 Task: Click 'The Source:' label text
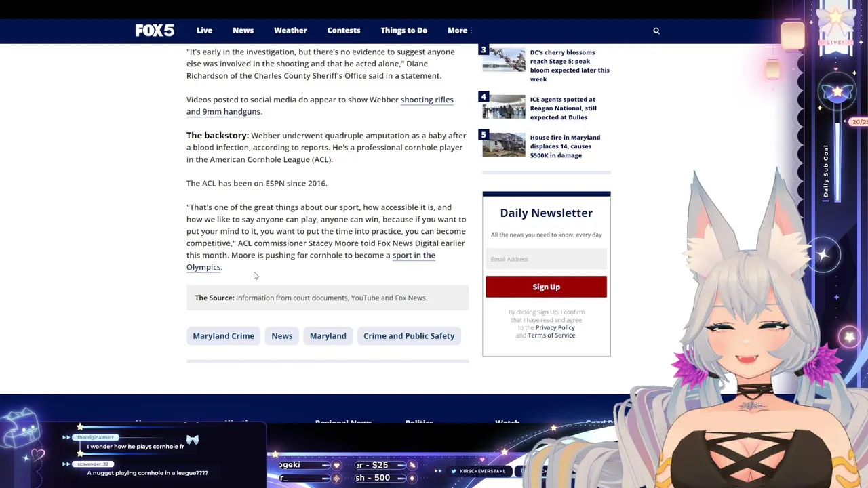pyautogui.click(x=214, y=298)
